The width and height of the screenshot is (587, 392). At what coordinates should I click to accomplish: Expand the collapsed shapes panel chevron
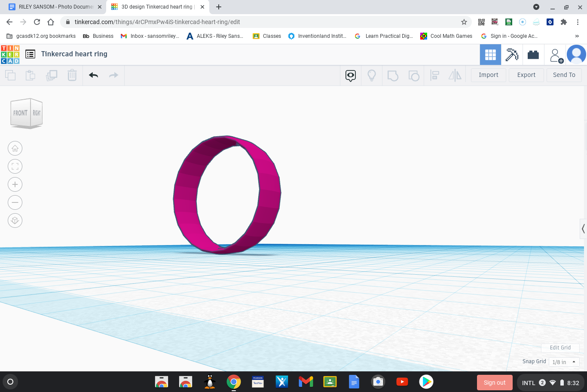(x=583, y=229)
